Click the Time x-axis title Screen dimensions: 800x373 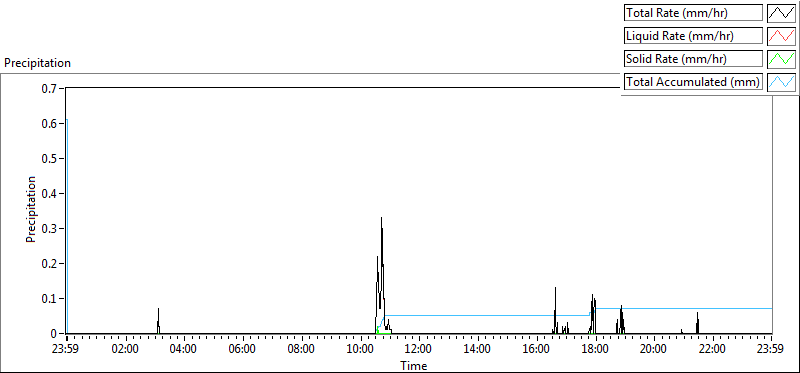coord(414,365)
